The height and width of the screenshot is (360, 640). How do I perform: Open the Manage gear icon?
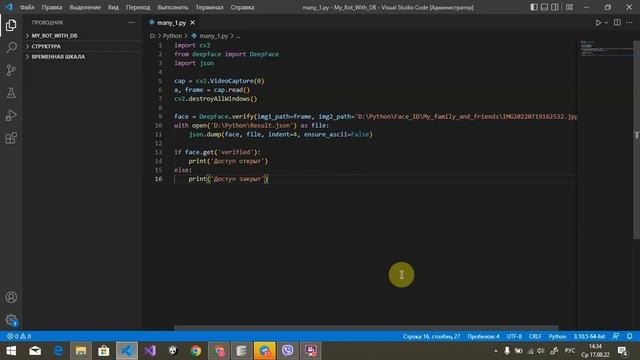[x=11, y=320]
